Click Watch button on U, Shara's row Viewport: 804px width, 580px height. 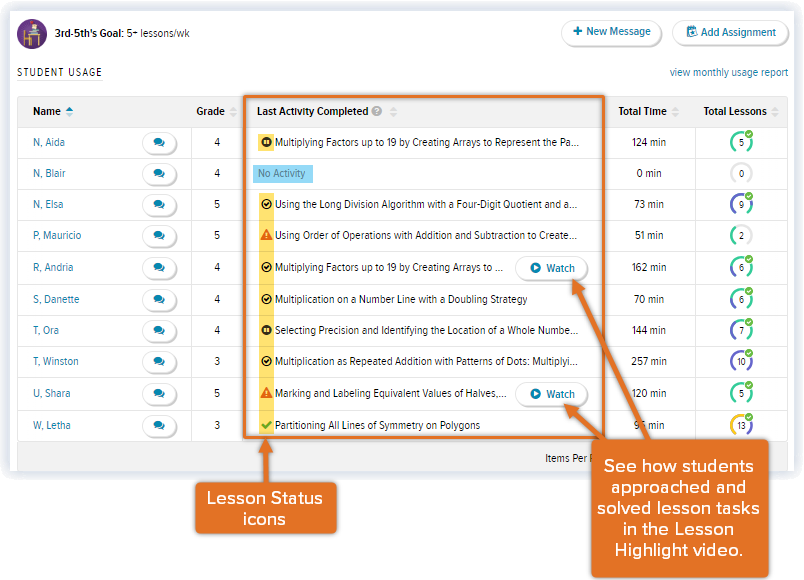551,394
